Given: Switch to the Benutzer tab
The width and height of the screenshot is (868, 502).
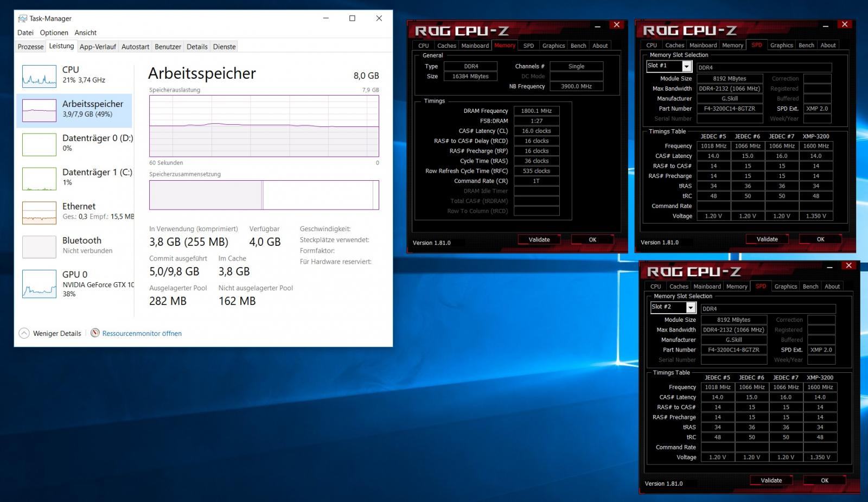Looking at the screenshot, I should pyautogui.click(x=168, y=47).
